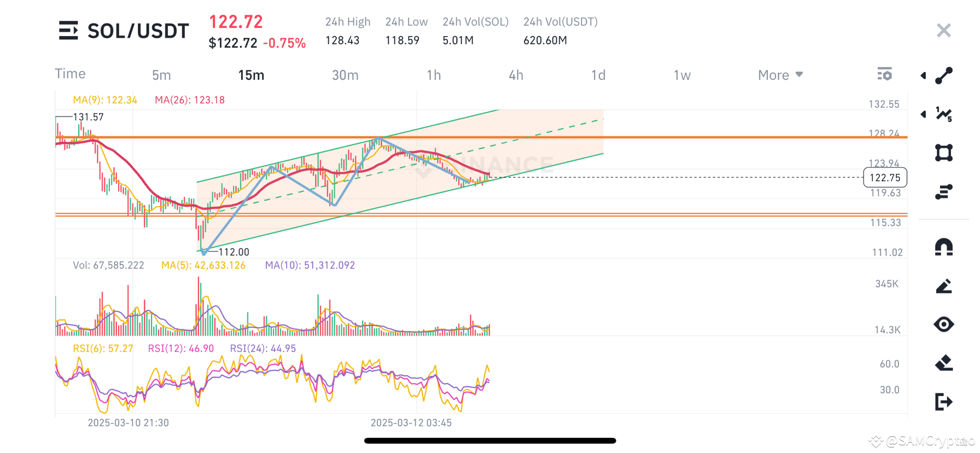Image resolution: width=980 pixels, height=453 pixels.
Task: Toggle the magnet snap mode
Action: [944, 247]
